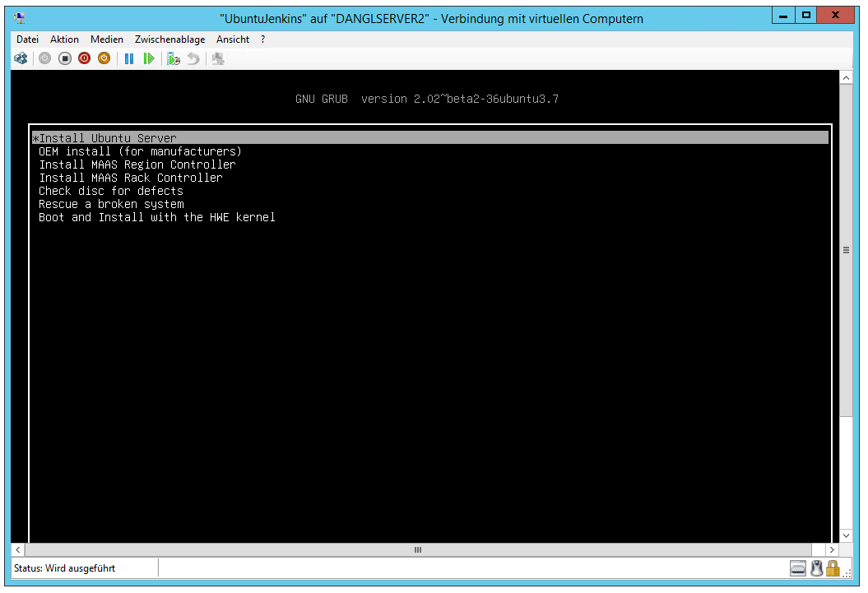Select 'Install MAAS Rack Controller' entry
868x593 pixels.
pyautogui.click(x=131, y=178)
